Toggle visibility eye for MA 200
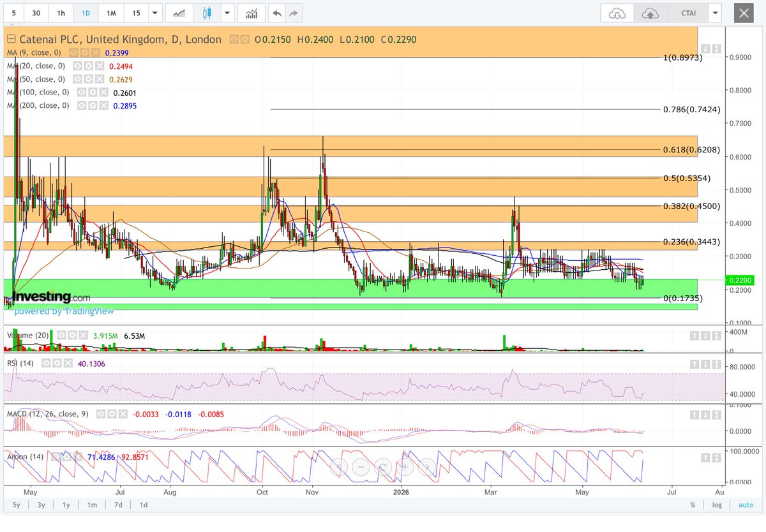766x532 pixels. click(81, 105)
